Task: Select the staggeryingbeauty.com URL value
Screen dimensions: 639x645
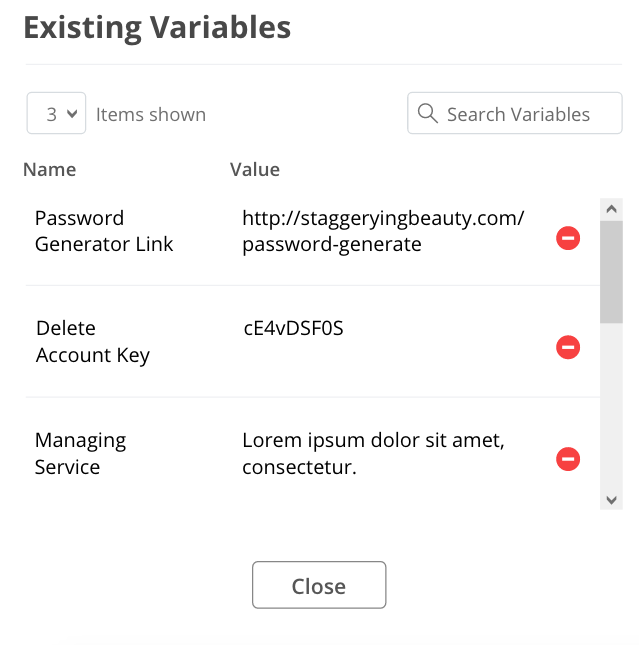Action: pyautogui.click(x=383, y=231)
